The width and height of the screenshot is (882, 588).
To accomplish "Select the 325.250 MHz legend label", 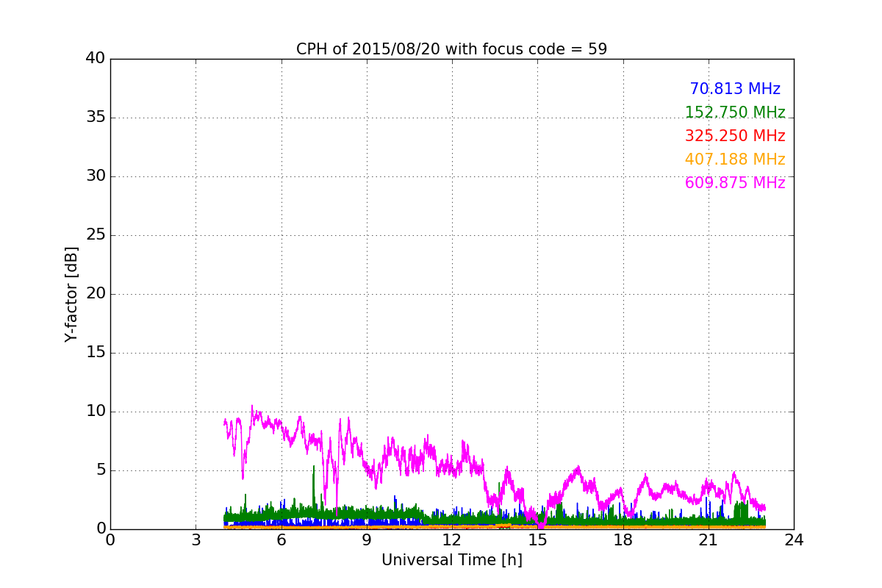I will (x=735, y=136).
